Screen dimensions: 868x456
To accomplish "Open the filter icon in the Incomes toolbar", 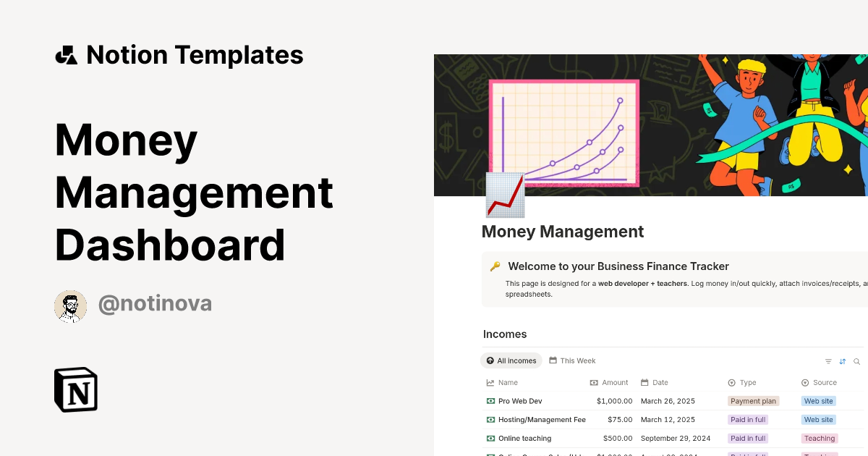I will tap(828, 360).
